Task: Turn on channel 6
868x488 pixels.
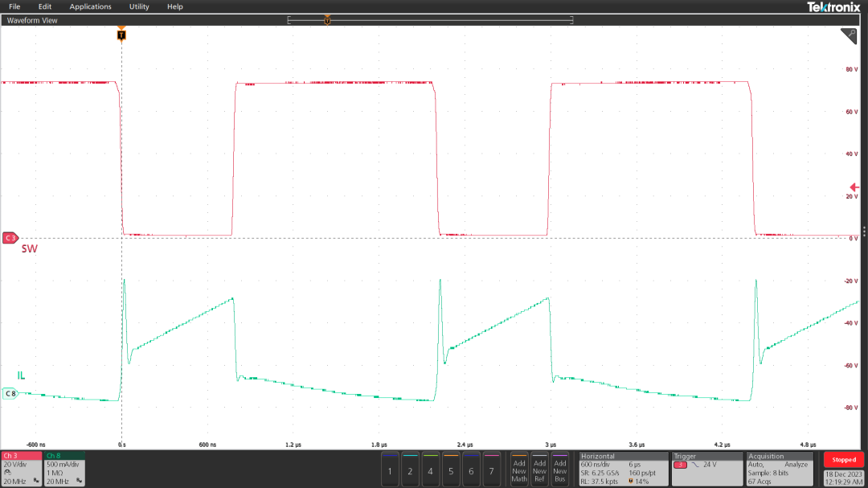Action: click(x=471, y=470)
